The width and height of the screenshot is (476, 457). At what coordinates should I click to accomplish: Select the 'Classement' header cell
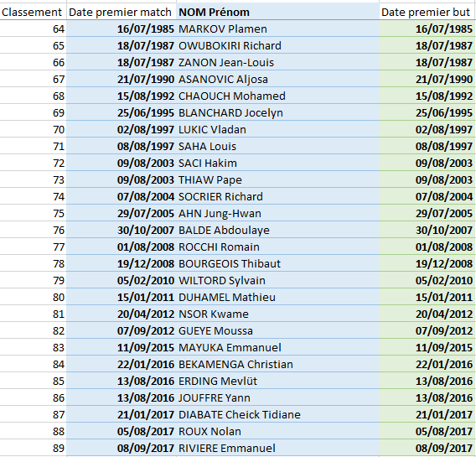tap(33, 12)
